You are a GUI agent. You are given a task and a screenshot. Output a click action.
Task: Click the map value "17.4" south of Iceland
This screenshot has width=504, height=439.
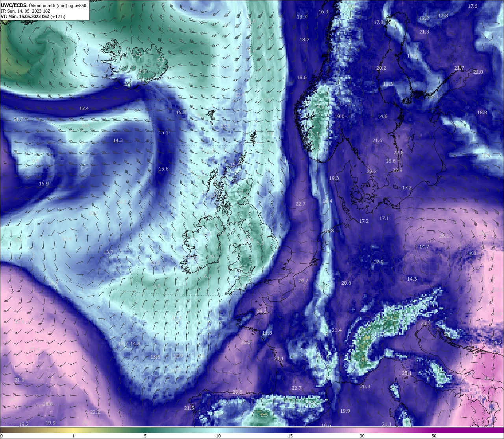tap(84, 108)
